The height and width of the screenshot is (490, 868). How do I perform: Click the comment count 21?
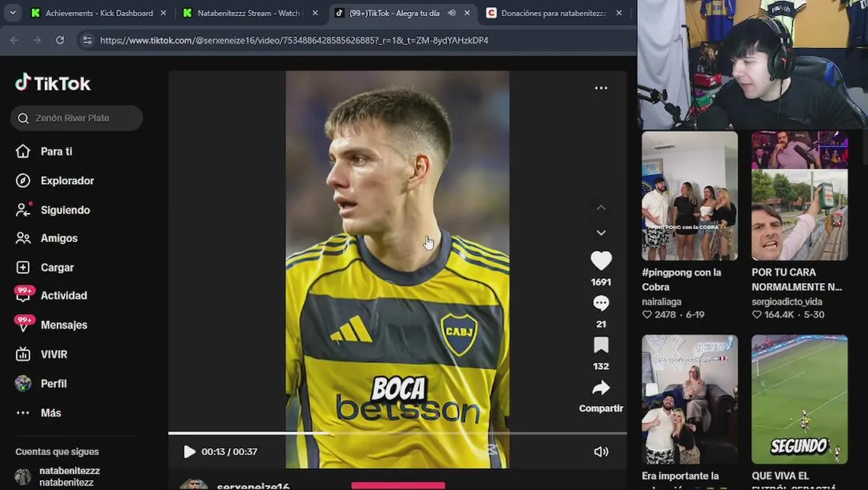tap(600, 324)
